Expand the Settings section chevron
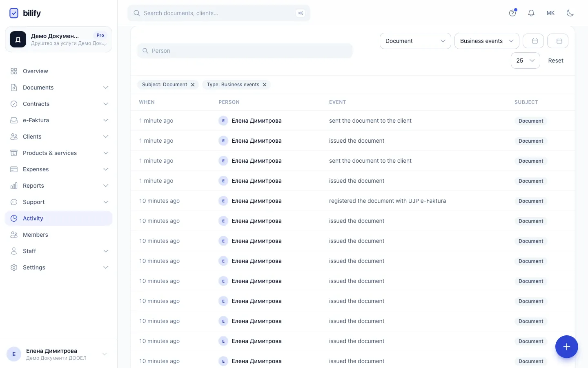Screen dimensions: 588x368 click(x=106, y=267)
